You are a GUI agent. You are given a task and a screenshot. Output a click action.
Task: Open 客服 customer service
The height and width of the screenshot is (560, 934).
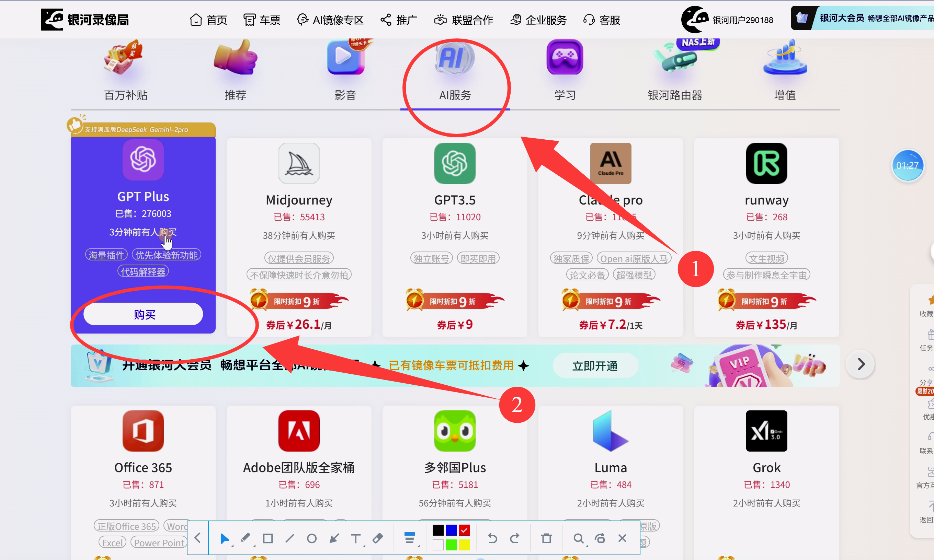(x=601, y=20)
